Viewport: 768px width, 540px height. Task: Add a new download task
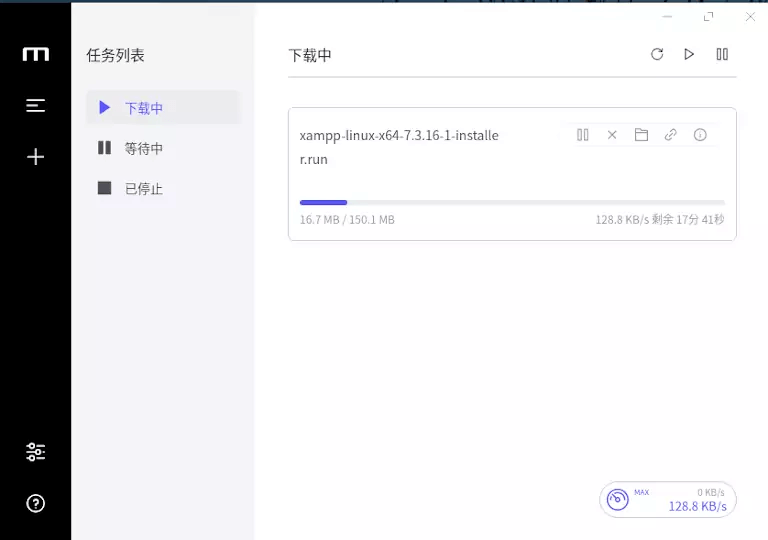click(x=35, y=156)
